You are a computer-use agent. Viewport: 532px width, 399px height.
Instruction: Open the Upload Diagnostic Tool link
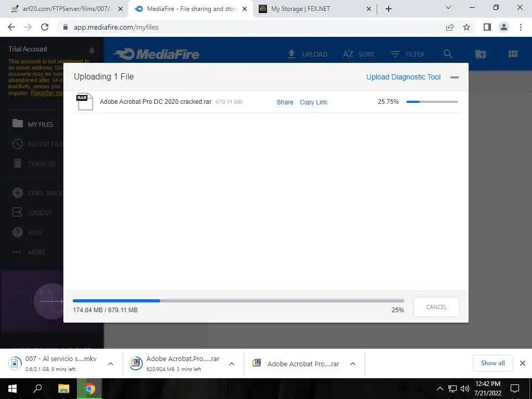point(403,77)
